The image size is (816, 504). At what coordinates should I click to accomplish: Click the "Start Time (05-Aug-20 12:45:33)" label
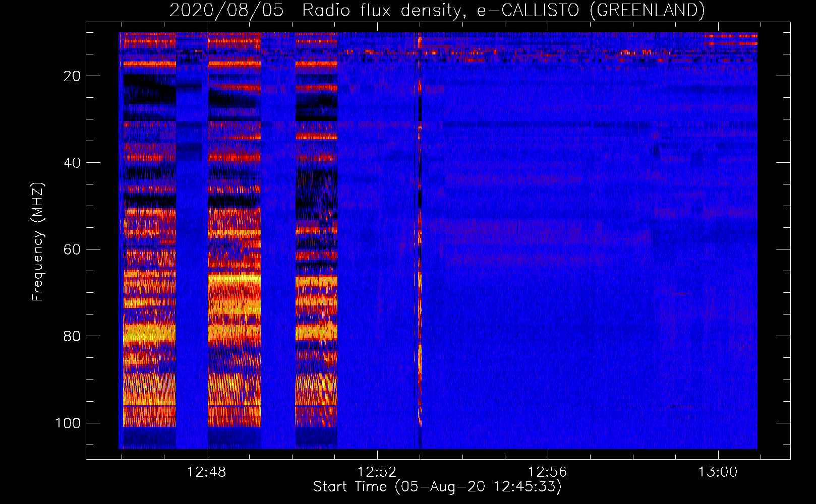pos(437,487)
